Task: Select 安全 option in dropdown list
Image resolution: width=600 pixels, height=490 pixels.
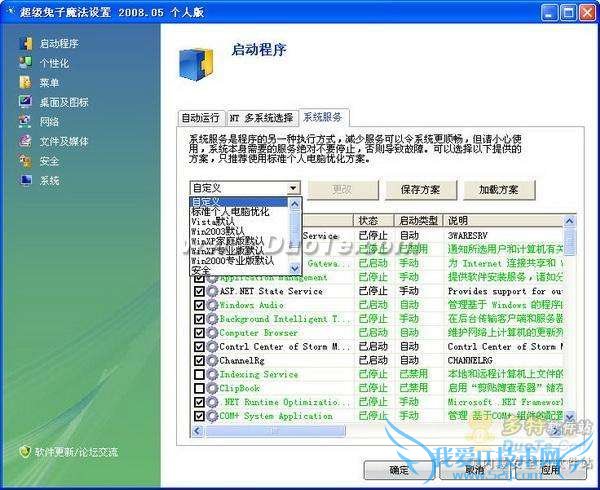Action: tap(239, 270)
